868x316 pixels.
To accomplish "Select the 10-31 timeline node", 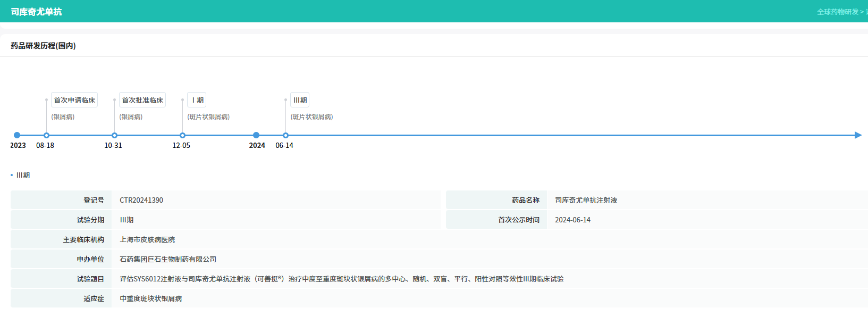I will click(114, 135).
